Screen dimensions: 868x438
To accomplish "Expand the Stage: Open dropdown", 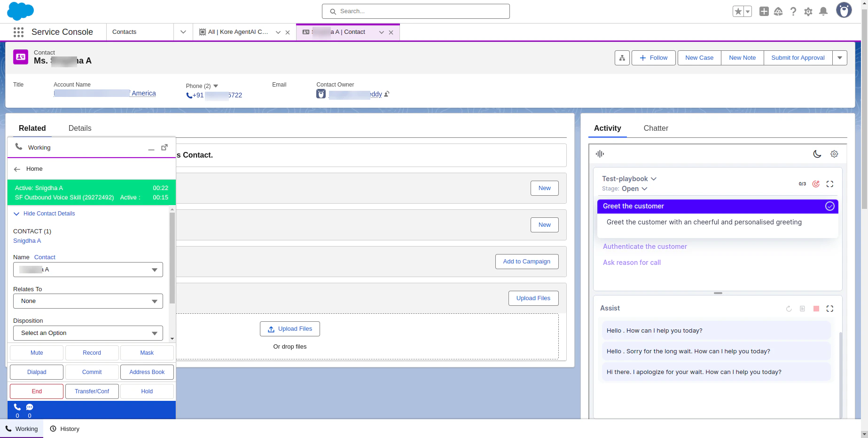I will click(644, 189).
